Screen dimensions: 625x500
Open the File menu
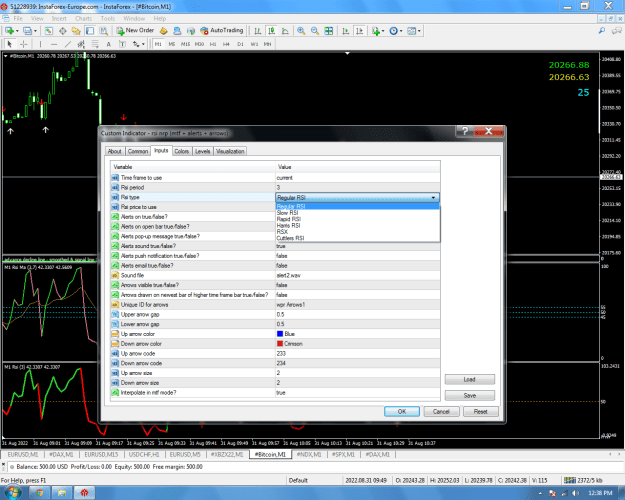18,18
